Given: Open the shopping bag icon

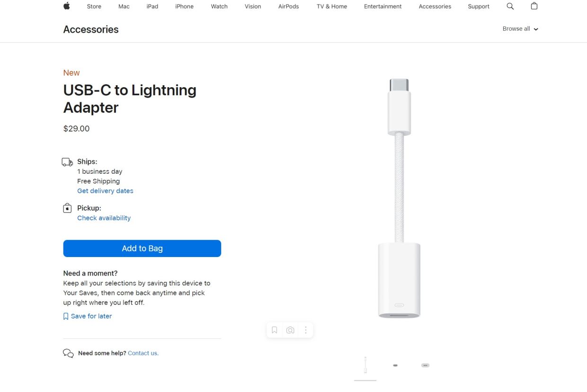Looking at the screenshot, I should point(534,6).
